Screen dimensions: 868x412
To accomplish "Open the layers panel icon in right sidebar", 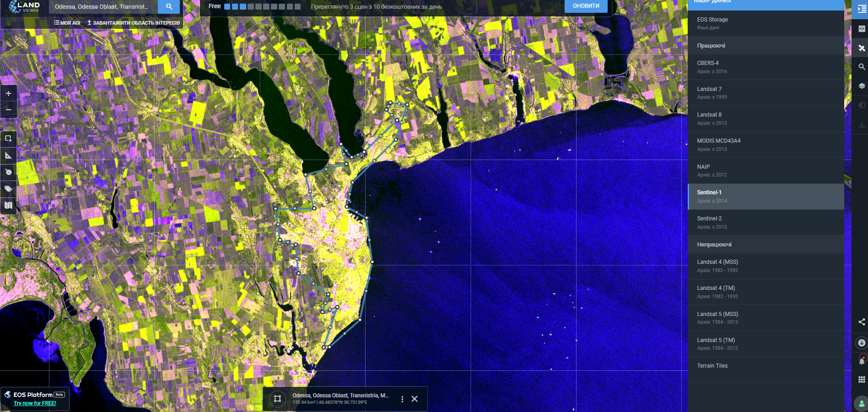I will pos(862,86).
